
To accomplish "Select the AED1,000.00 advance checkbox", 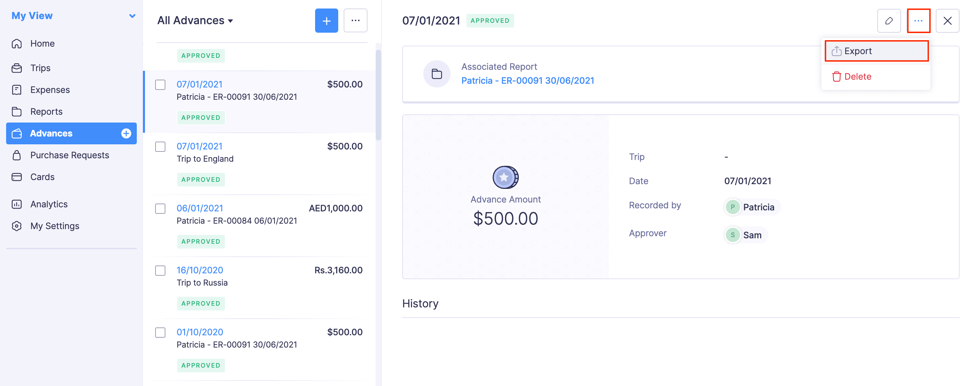I will tap(160, 209).
